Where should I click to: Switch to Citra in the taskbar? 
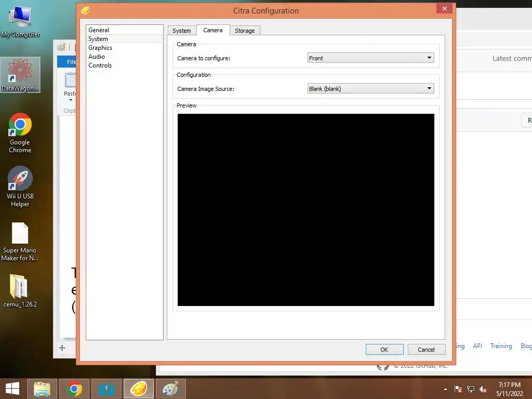[x=139, y=389]
